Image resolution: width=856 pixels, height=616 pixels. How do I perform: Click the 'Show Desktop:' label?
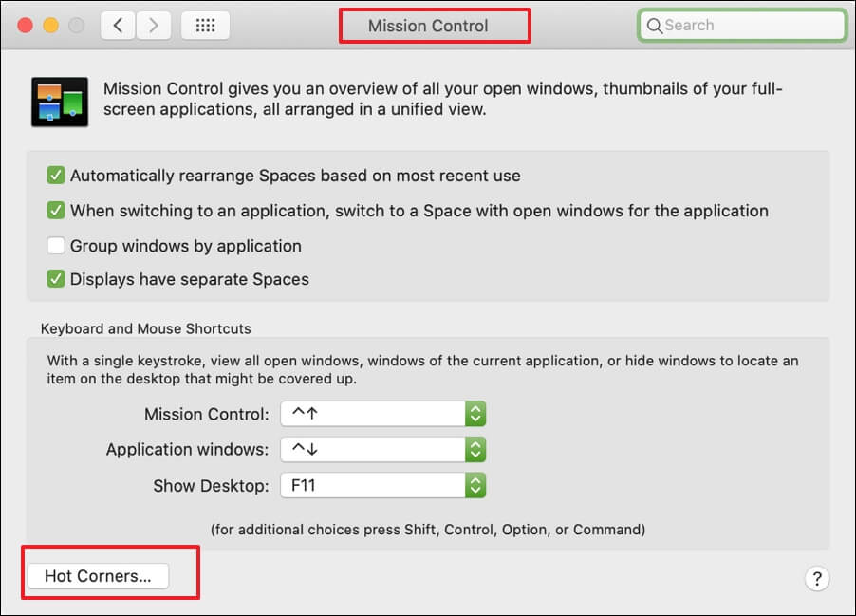point(211,485)
